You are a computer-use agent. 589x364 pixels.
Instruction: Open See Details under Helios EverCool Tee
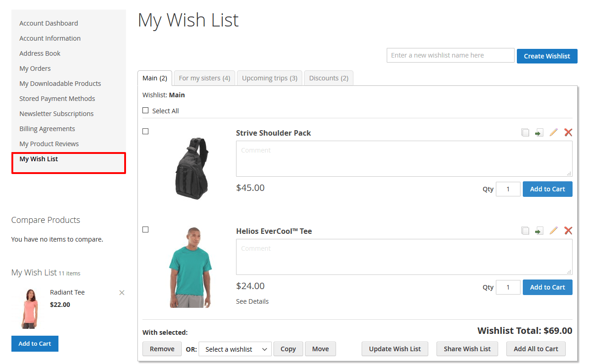click(252, 301)
